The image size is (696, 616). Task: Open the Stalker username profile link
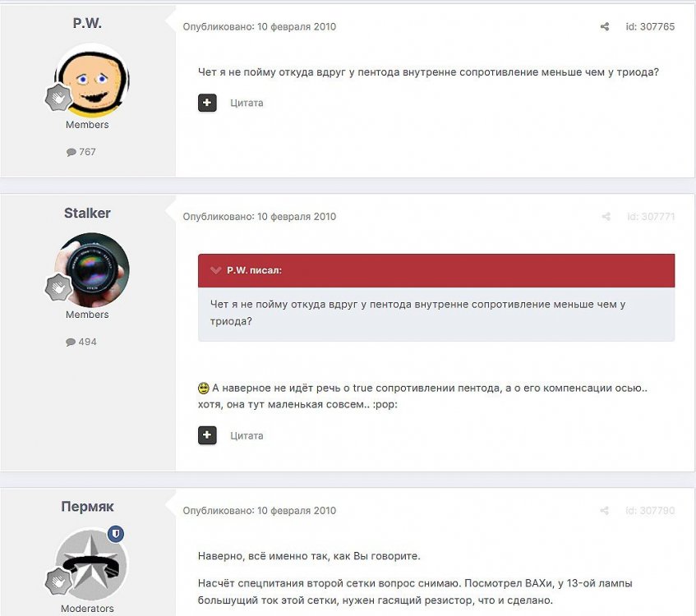pyautogui.click(x=87, y=213)
